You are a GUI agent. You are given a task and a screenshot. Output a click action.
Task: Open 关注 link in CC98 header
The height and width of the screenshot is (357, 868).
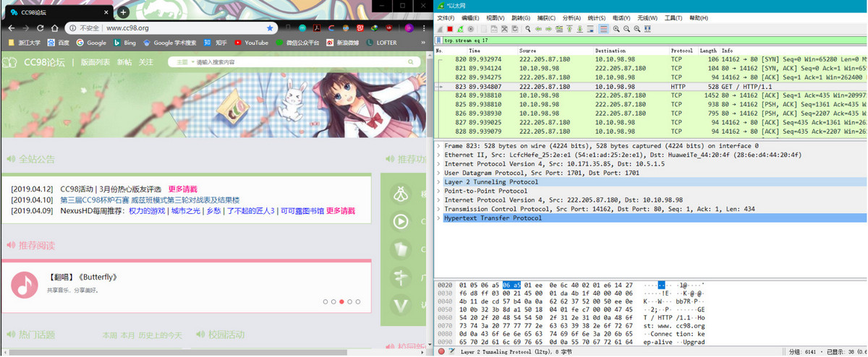(146, 62)
